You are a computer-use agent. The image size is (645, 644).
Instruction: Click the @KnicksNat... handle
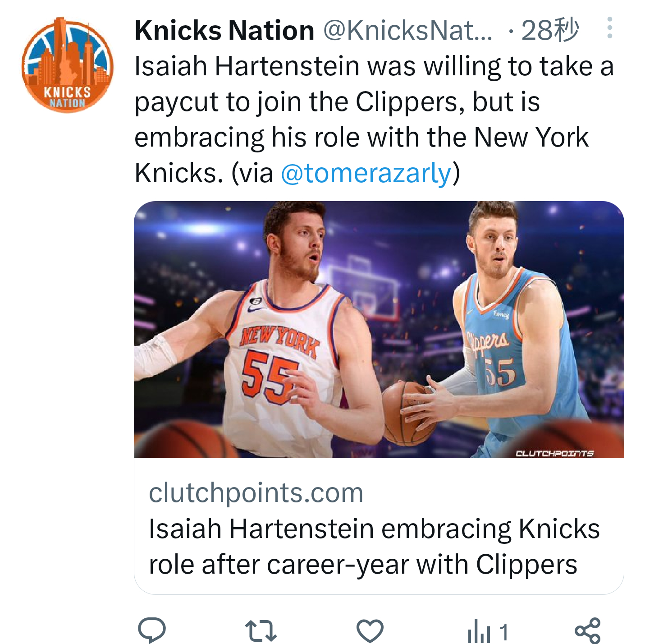408,31
